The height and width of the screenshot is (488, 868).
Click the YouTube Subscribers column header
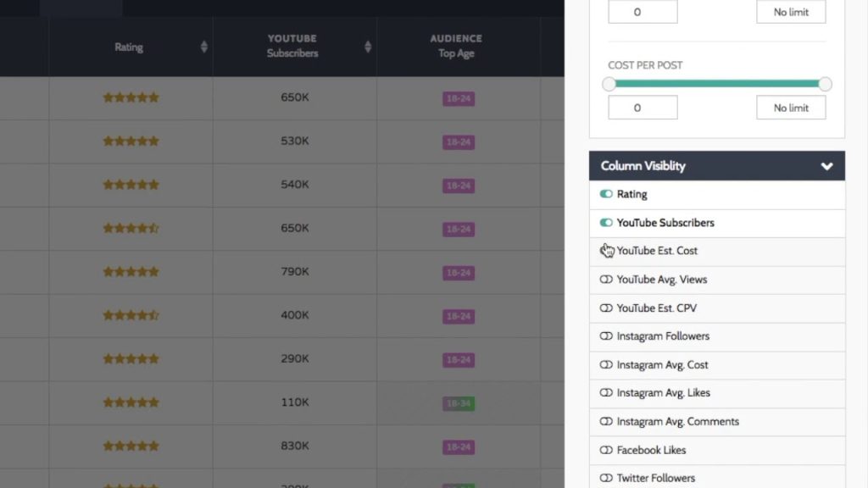point(294,46)
